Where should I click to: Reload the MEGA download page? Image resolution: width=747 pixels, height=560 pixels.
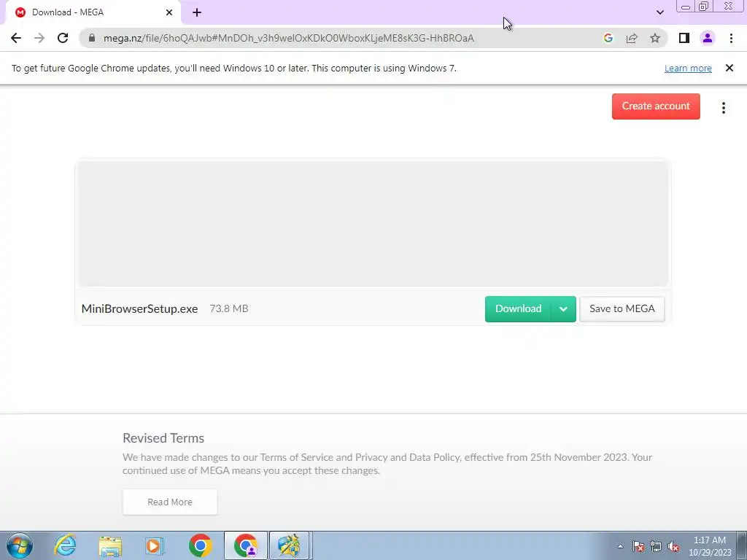(63, 38)
